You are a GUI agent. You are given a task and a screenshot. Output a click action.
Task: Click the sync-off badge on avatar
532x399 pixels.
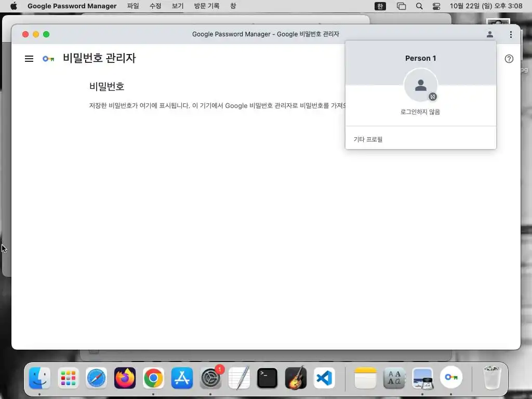432,97
